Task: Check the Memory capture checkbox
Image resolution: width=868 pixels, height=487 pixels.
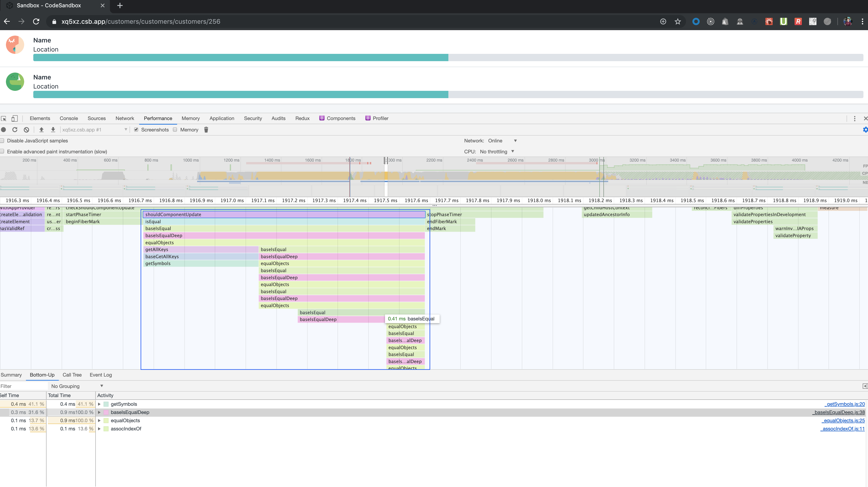Action: point(175,129)
